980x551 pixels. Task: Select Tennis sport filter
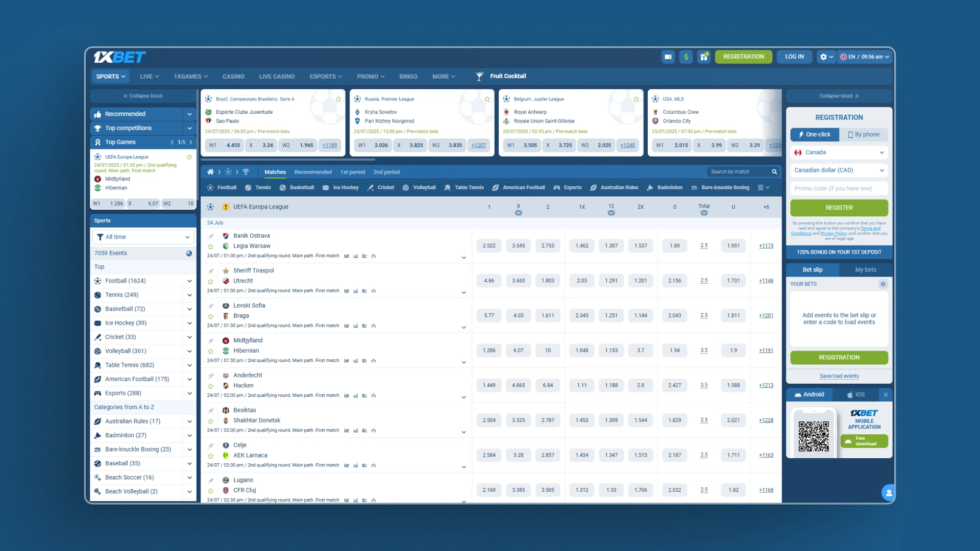click(x=258, y=188)
